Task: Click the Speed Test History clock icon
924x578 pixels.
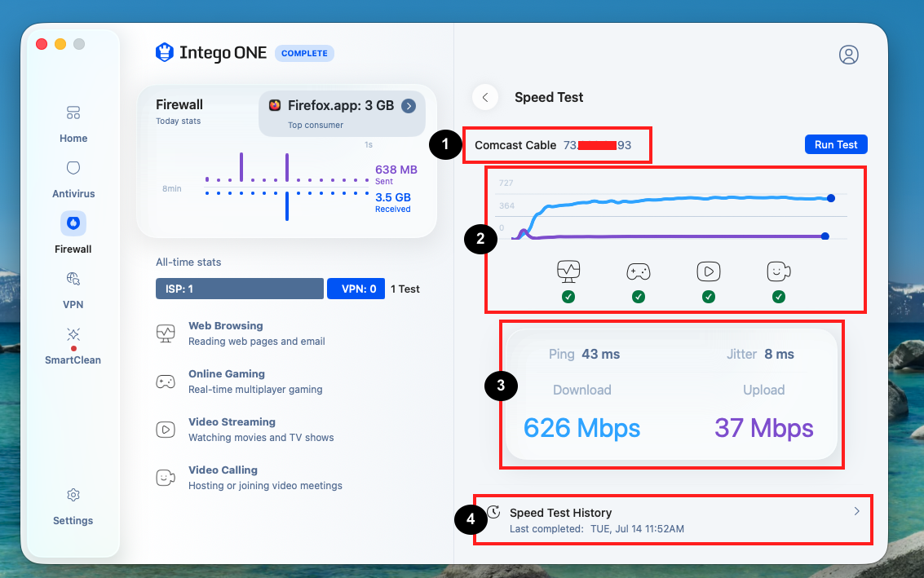Action: tap(494, 512)
